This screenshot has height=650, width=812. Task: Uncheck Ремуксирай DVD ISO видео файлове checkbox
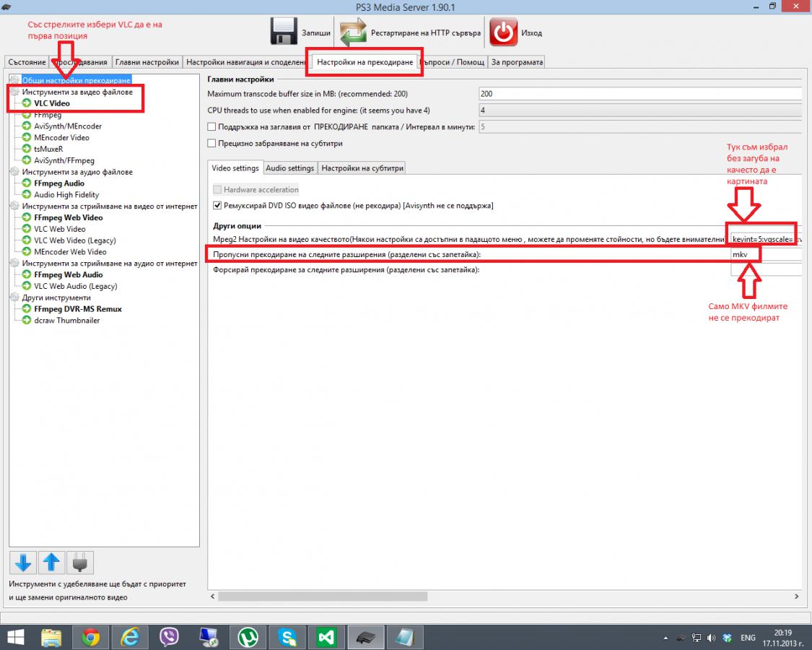[x=217, y=205]
